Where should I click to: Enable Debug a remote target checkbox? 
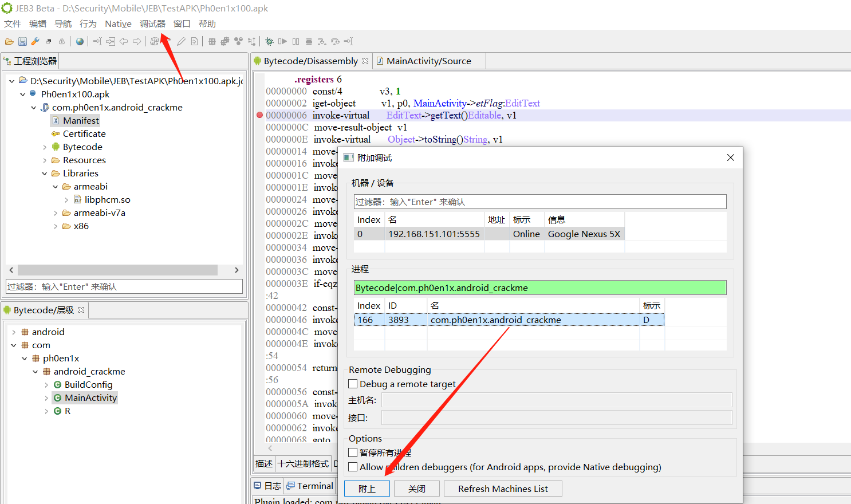pos(353,384)
